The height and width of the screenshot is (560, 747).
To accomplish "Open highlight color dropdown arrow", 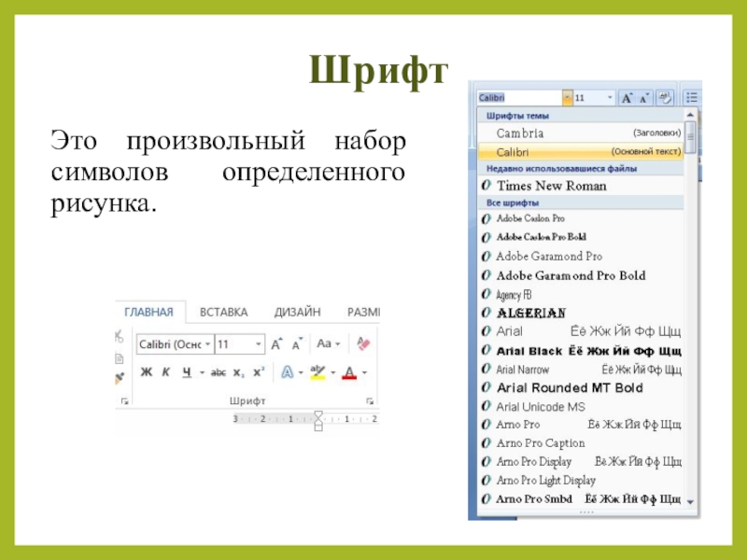I will pos(333,372).
